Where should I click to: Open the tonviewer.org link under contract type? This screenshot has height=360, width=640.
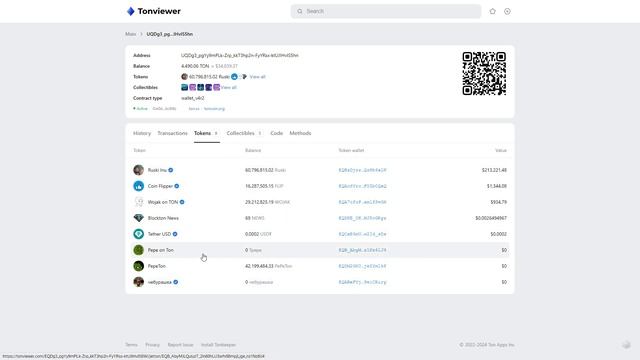point(214,109)
